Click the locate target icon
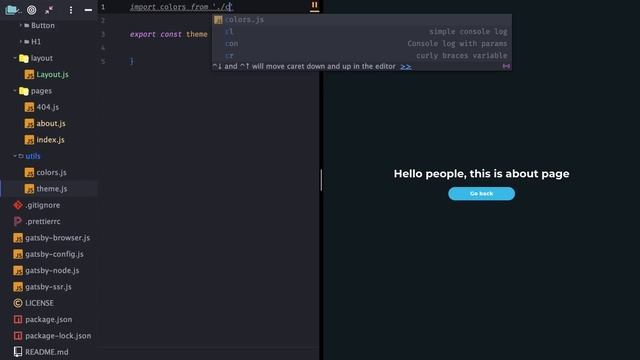 click(31, 10)
